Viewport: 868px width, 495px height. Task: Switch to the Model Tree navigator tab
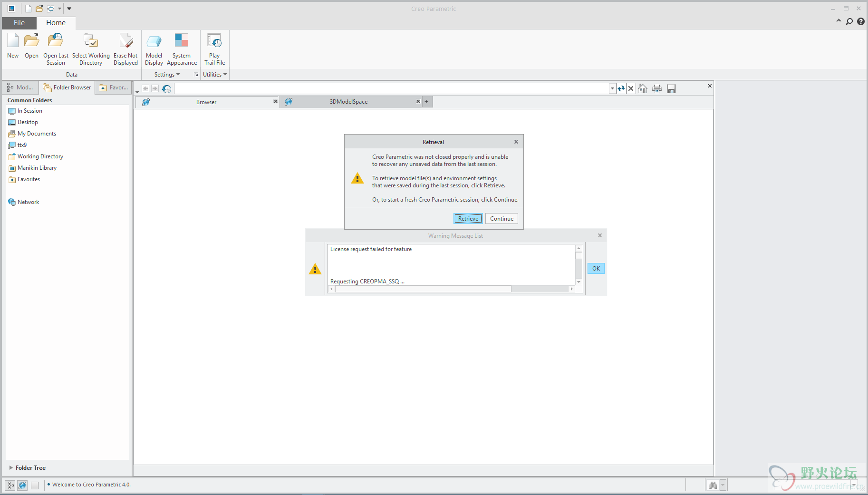20,87
